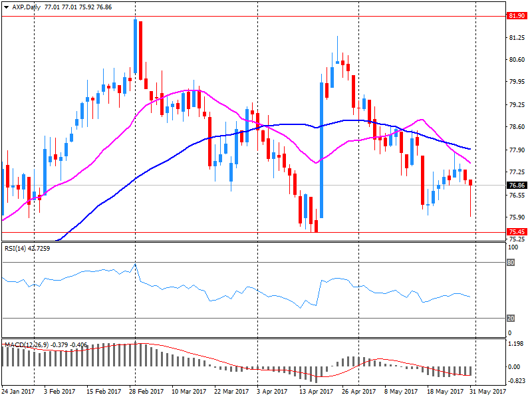Click the 77.25 price axis label
The height and width of the screenshot is (399, 532).
(517, 172)
